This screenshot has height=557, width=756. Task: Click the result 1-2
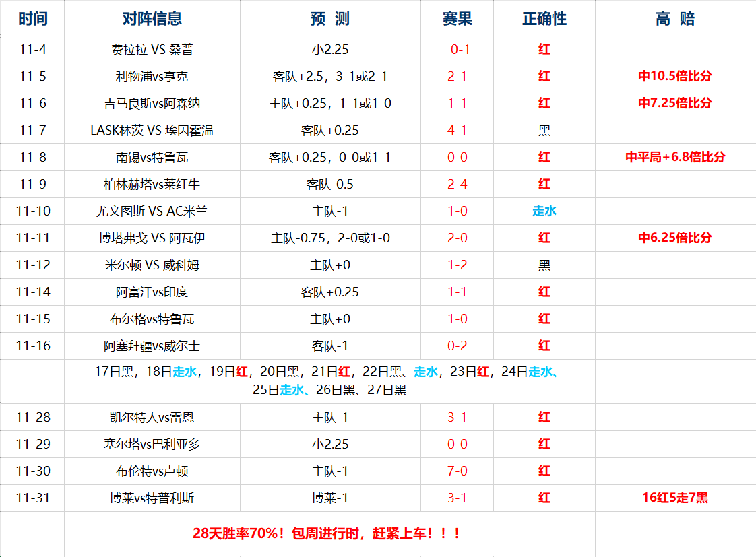[x=457, y=265]
